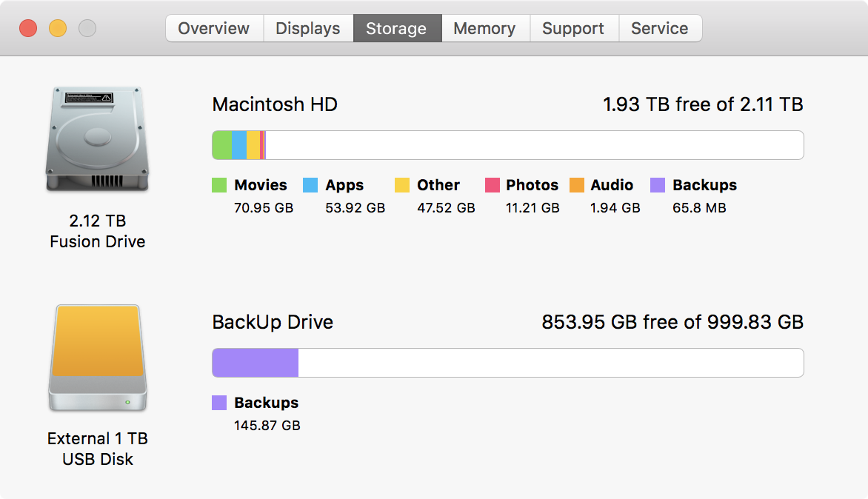Click the blue Apps segment in storage bar
Screen dimensions: 868x499
tap(239, 145)
